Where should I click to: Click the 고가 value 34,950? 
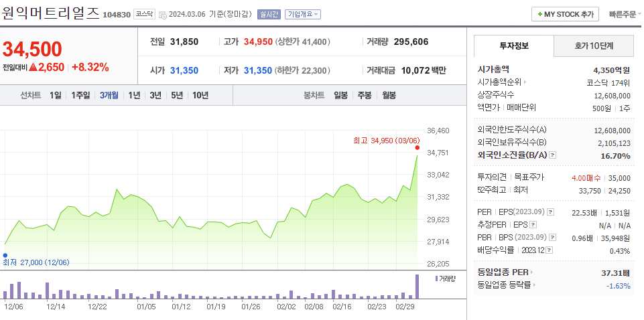[x=258, y=42]
